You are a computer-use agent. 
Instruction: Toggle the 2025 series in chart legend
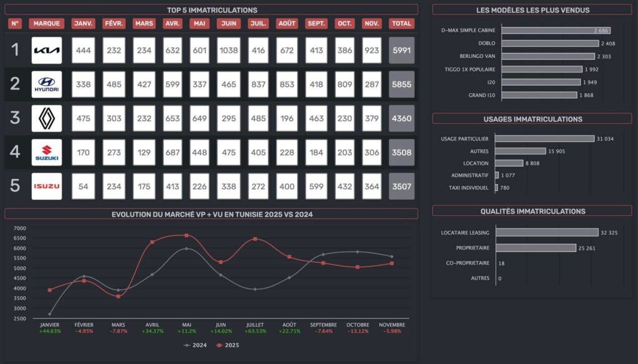pos(228,345)
